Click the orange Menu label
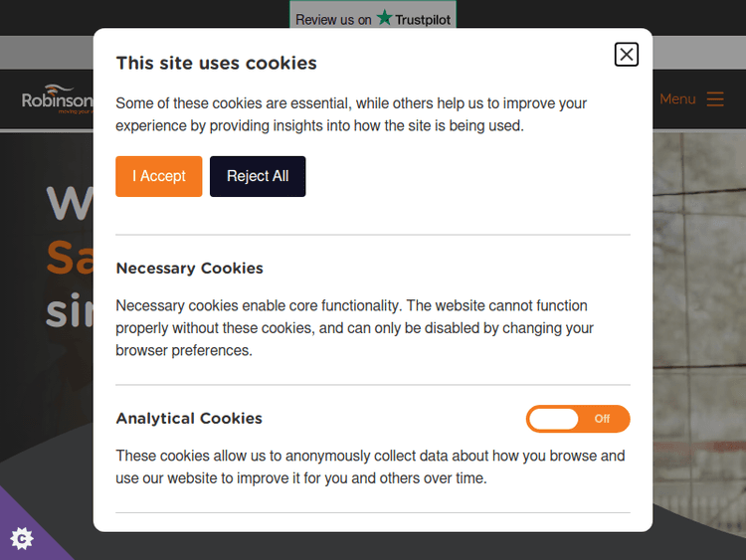The image size is (746, 560). [677, 99]
